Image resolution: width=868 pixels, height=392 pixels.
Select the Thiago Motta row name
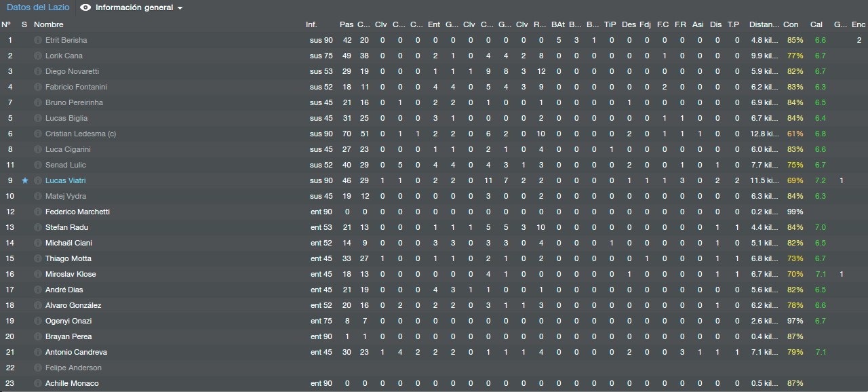pyautogui.click(x=68, y=258)
